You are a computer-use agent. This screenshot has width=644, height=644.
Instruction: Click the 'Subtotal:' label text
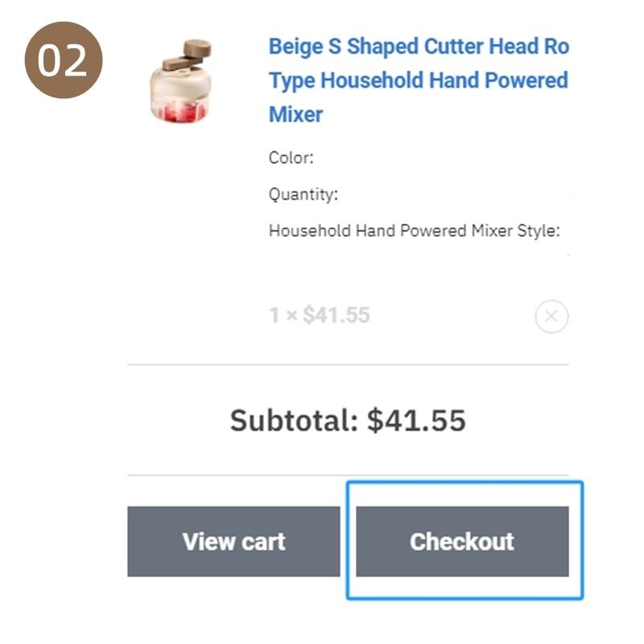294,420
